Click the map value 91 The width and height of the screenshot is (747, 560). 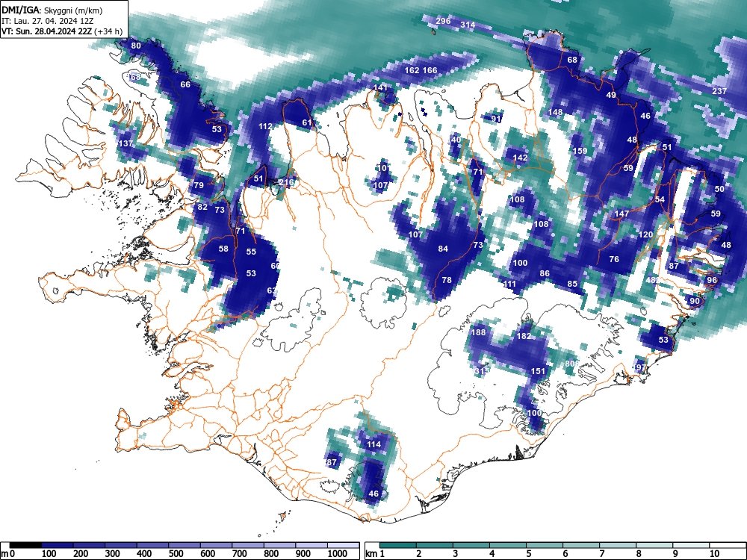tap(496, 119)
